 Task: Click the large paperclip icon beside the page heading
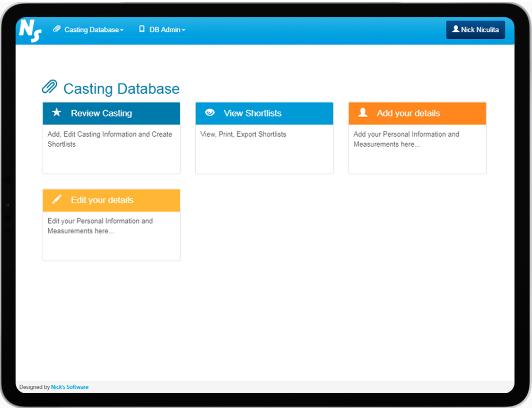coord(50,87)
